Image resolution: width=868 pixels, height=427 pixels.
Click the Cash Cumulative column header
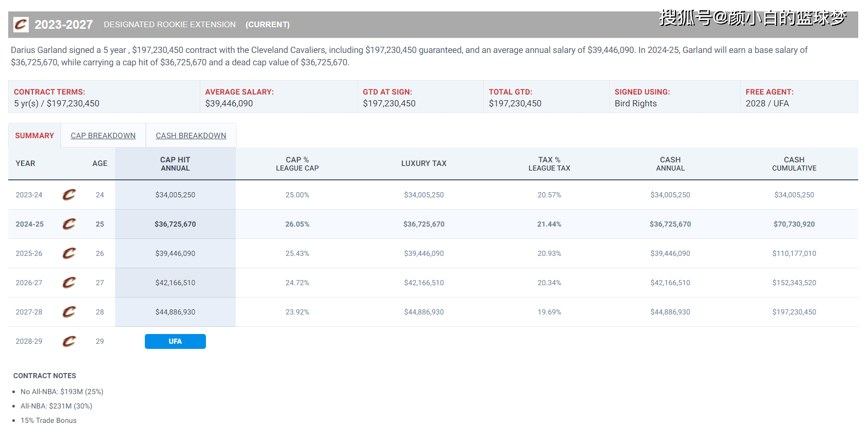pyautogui.click(x=794, y=164)
